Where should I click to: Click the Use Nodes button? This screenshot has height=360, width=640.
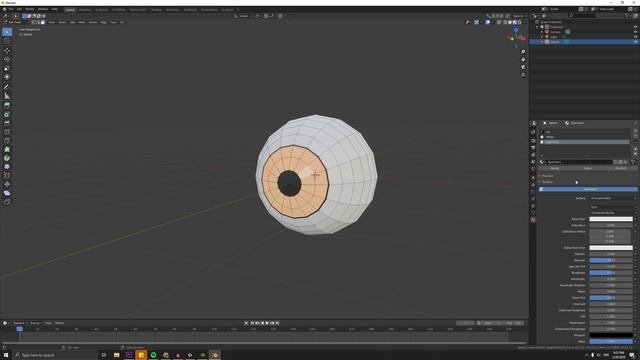[x=588, y=189]
